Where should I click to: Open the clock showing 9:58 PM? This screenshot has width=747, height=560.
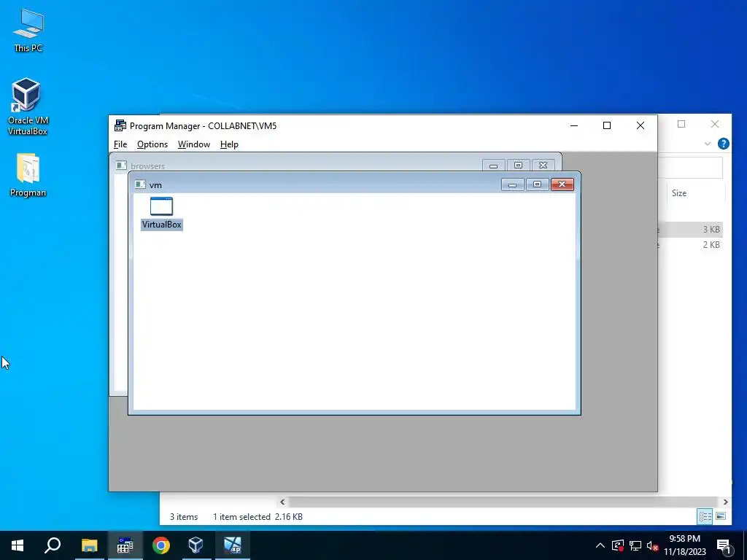click(684, 545)
